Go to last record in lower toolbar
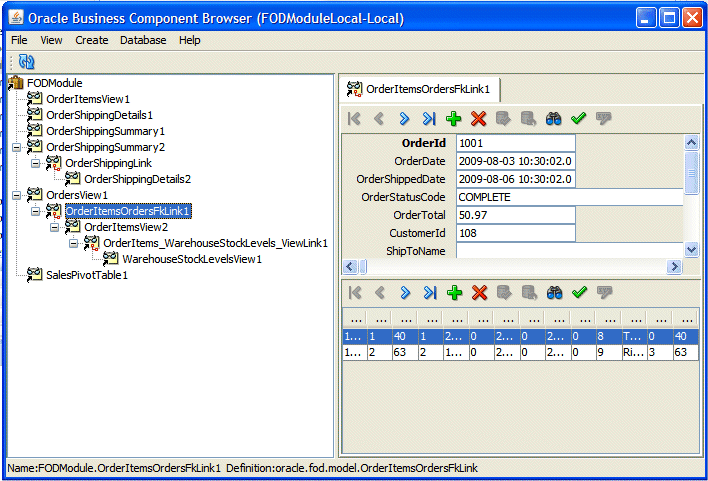Screen dimensions: 708x481 (430, 293)
